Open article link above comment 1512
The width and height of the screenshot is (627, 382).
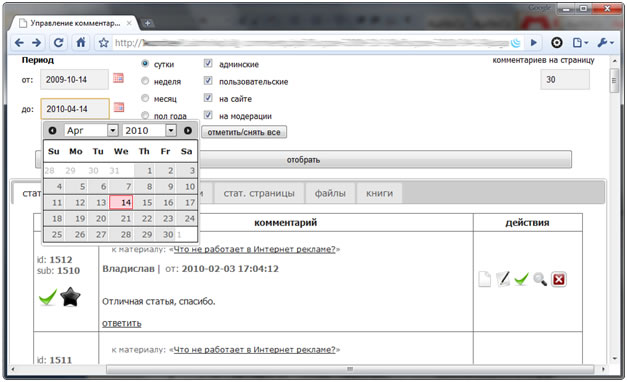click(254, 249)
